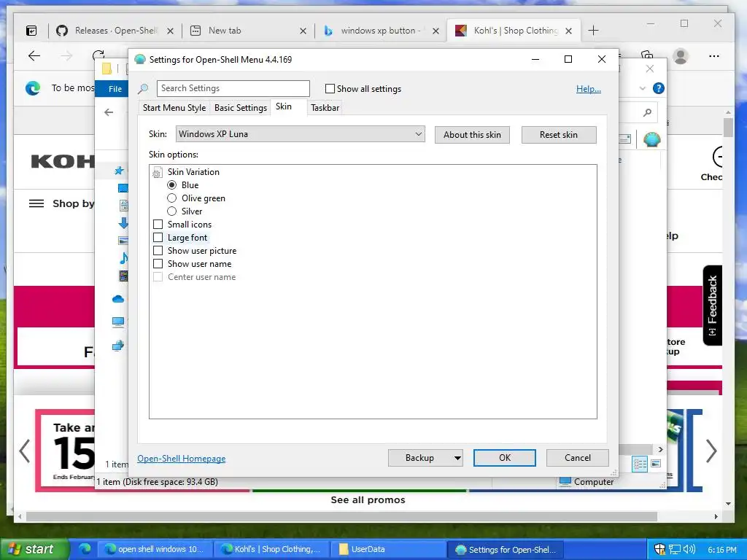
Task: Click the Explorer search magnifier icon
Action: pos(647,112)
